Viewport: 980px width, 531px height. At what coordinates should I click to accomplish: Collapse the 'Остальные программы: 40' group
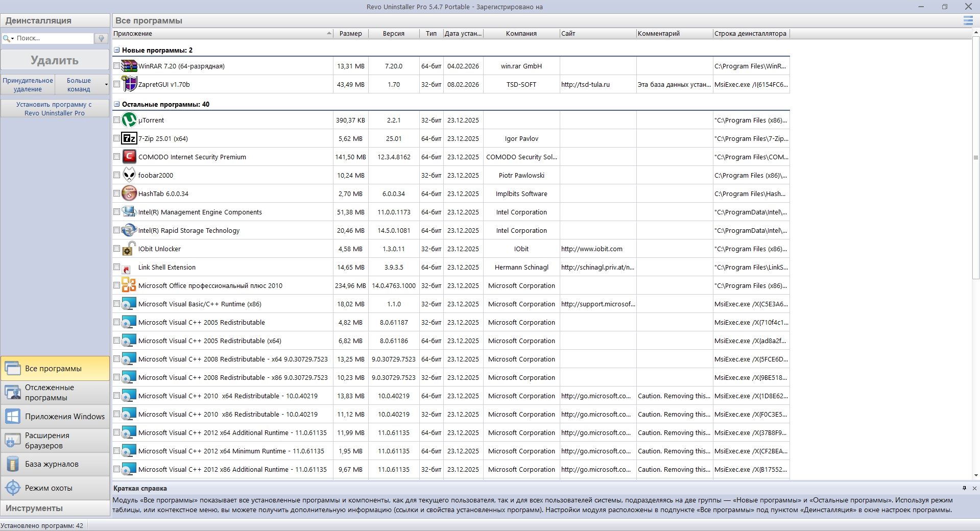click(117, 104)
